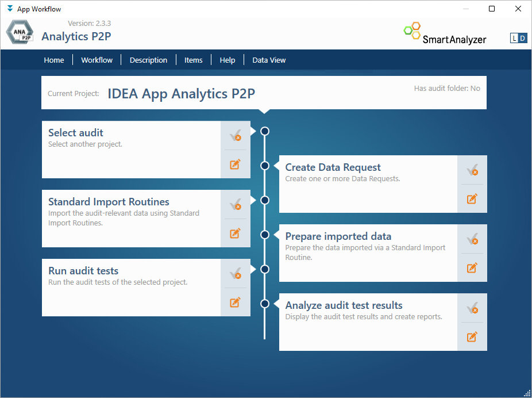
Task: Click the Select another project description
Action: 85,144
